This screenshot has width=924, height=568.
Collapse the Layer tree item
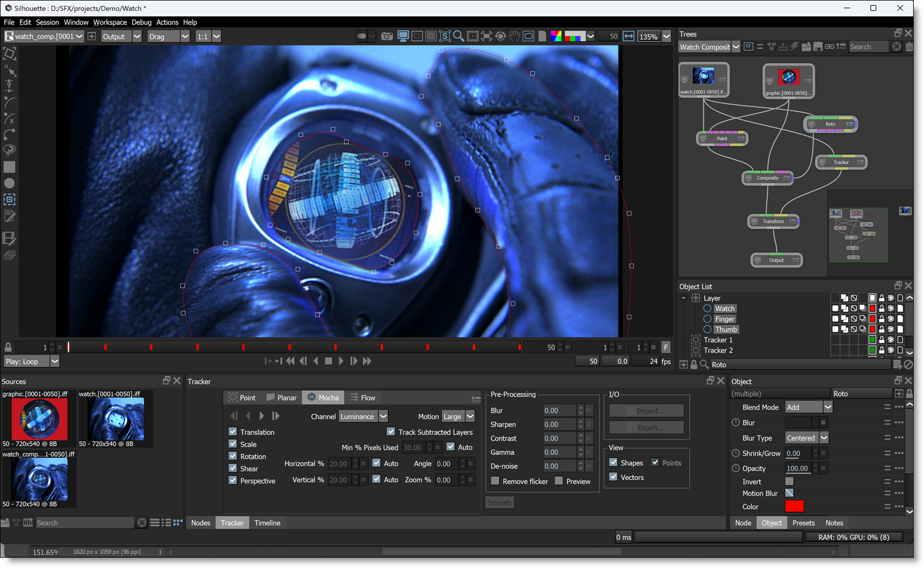pyautogui.click(x=684, y=298)
